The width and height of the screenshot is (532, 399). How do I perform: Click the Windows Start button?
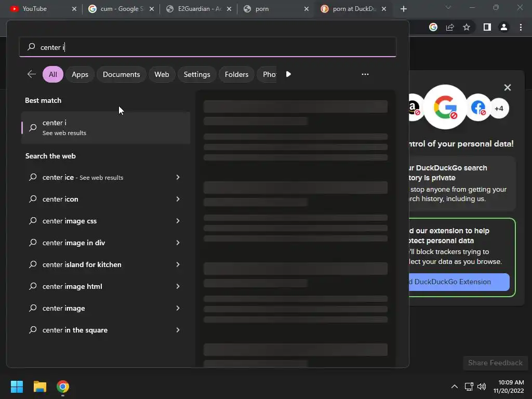(x=17, y=387)
